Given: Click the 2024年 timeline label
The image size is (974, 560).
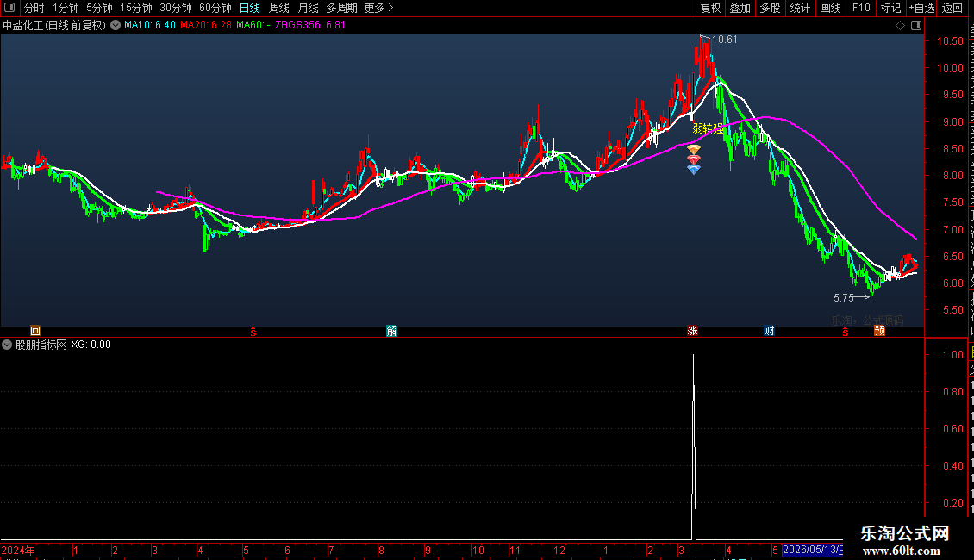Looking at the screenshot, I should point(18,550).
